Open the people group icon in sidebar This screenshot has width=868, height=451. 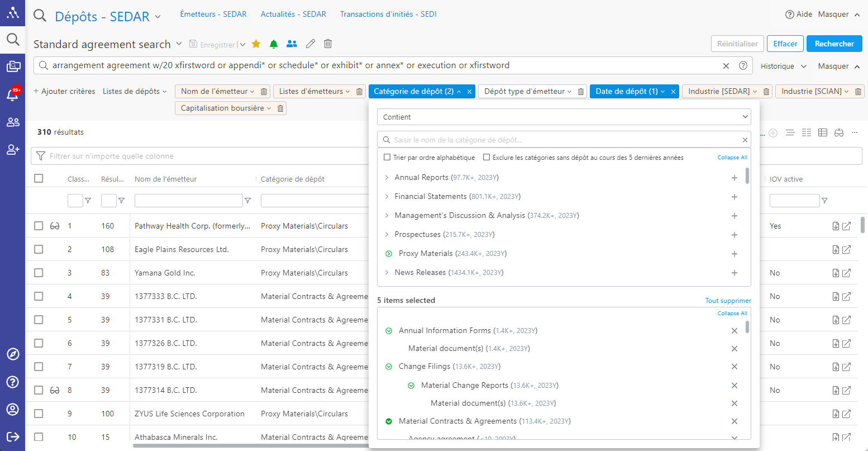pyautogui.click(x=13, y=122)
